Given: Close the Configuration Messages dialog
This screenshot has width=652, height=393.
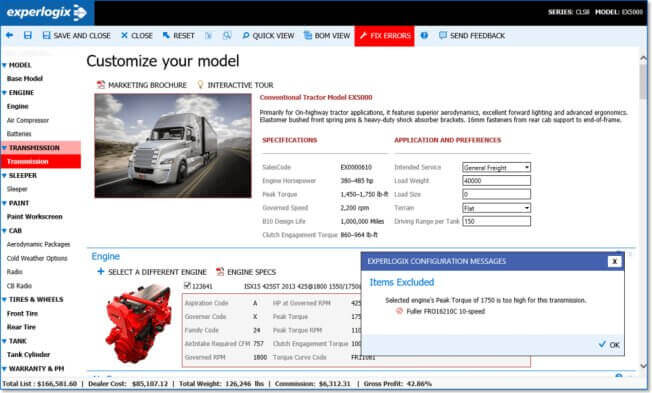Looking at the screenshot, I should 615,261.
